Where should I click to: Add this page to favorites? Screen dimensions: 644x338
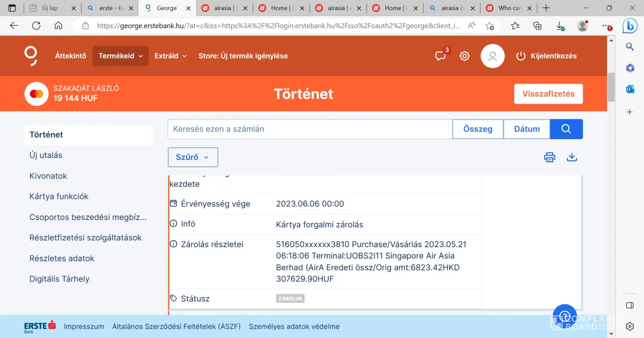(490, 25)
